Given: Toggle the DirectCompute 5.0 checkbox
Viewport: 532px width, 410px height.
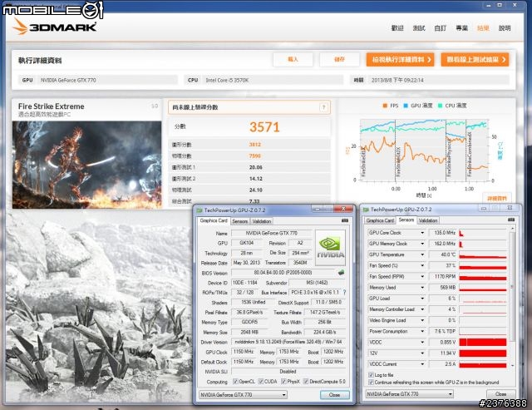Looking at the screenshot, I should [x=306, y=381].
